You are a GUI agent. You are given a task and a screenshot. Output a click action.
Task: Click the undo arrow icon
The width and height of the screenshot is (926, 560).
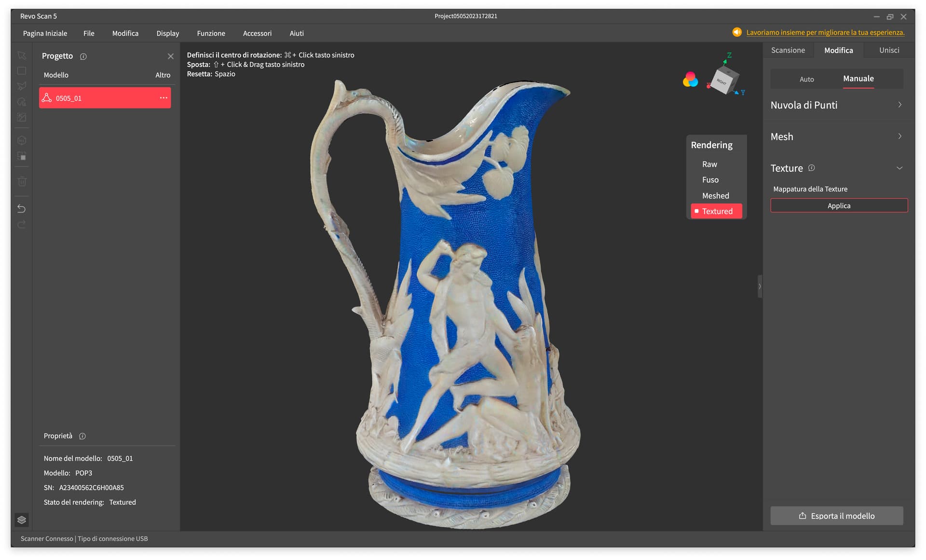coord(22,208)
